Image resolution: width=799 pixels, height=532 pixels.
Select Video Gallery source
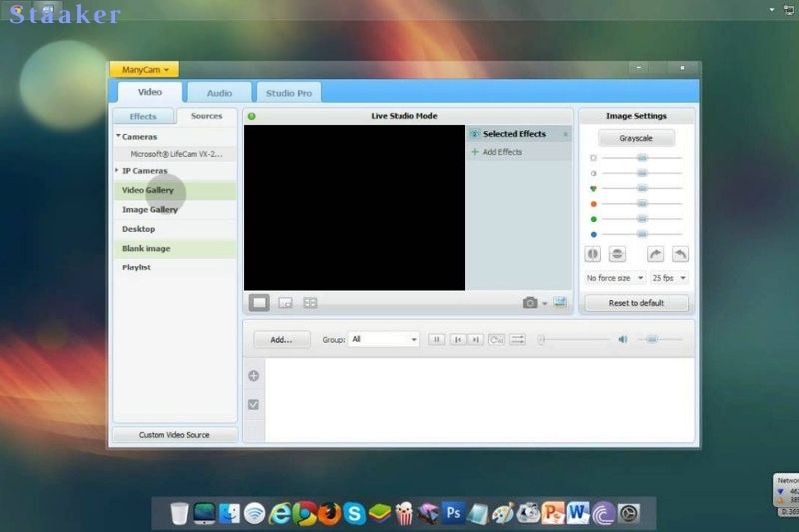click(x=176, y=190)
